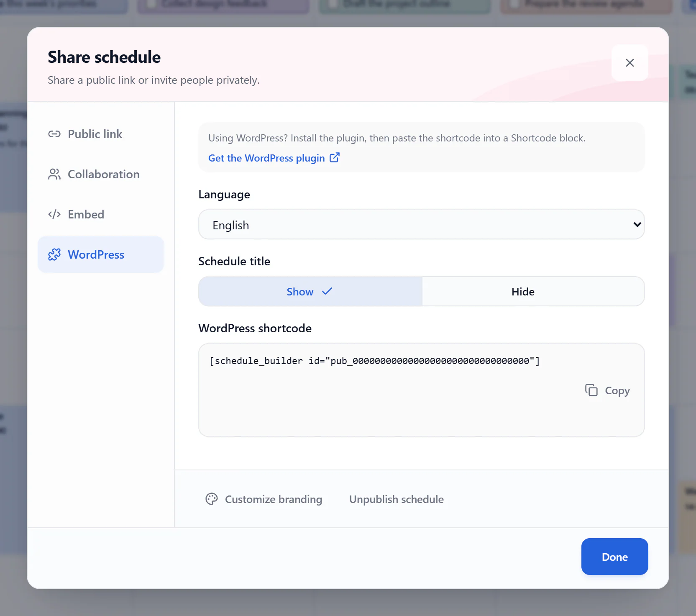Click Unpublish schedule
Viewport: 696px width, 616px height.
click(397, 499)
